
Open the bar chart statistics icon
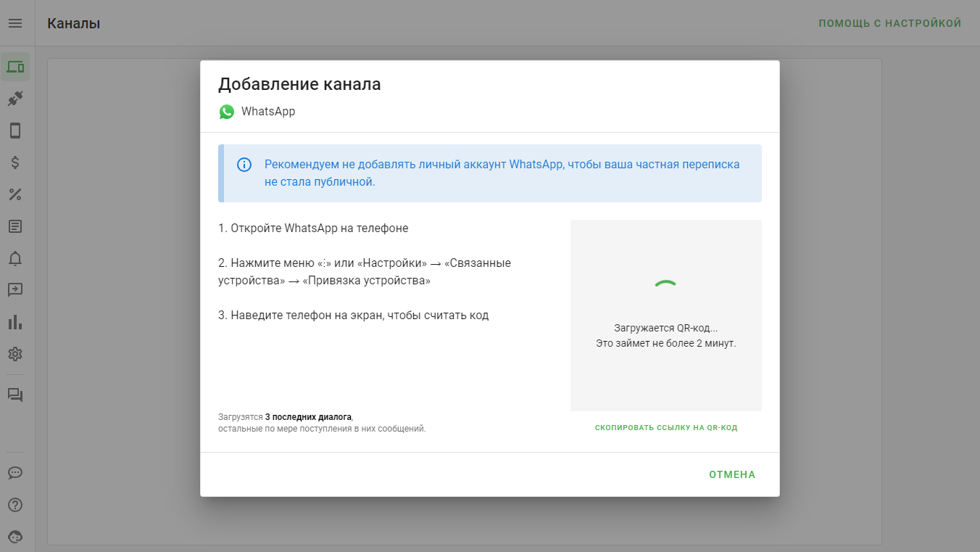[15, 322]
